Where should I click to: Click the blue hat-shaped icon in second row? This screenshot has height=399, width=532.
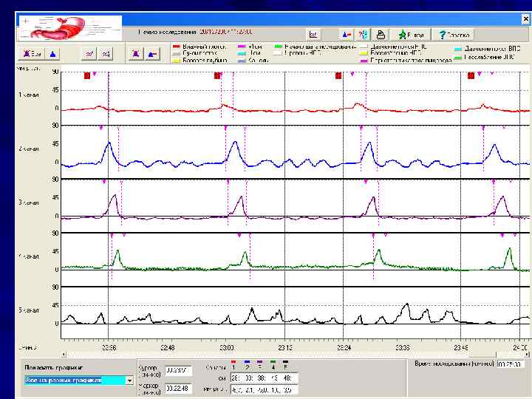click(x=152, y=54)
